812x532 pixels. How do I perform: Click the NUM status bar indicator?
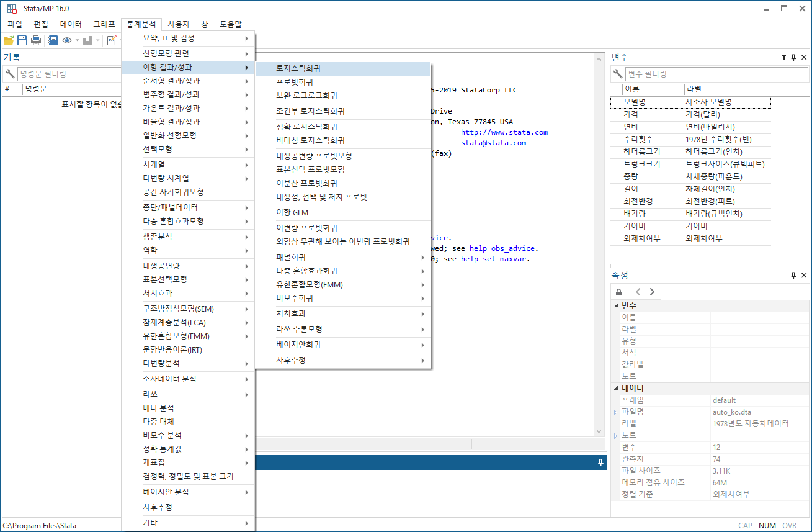[767, 525]
